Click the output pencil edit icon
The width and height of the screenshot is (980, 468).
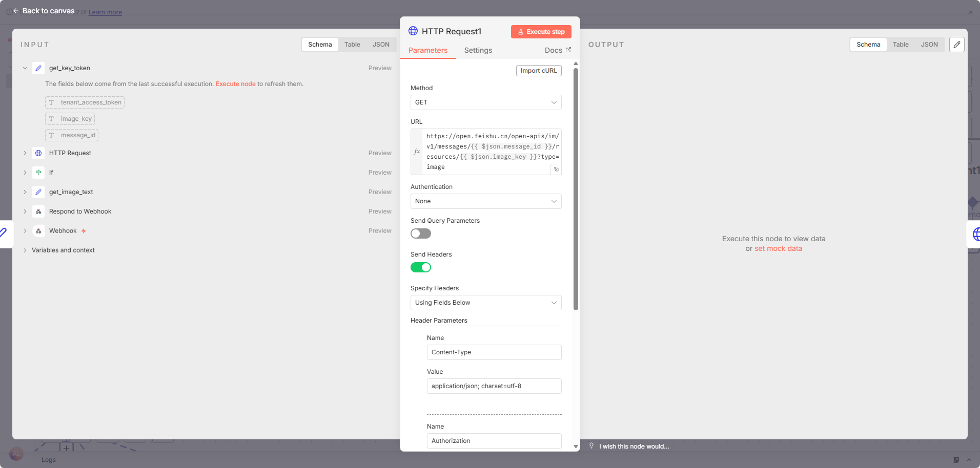(x=956, y=45)
